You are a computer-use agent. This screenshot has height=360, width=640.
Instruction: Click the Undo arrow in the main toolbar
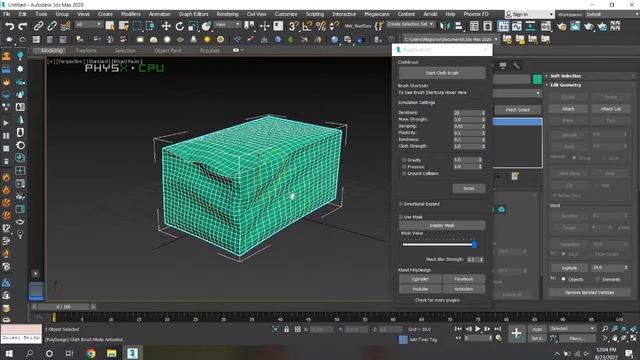9,26
